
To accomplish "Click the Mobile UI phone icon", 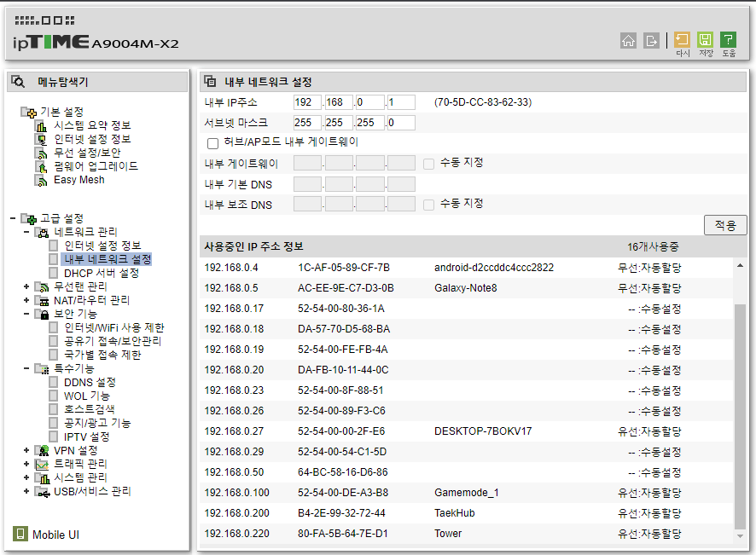I will tap(20, 534).
